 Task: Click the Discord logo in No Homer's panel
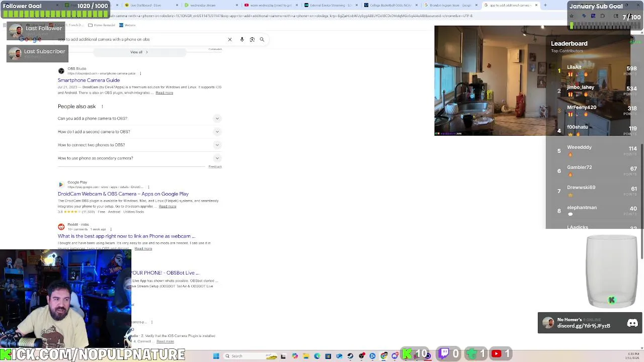(632, 323)
